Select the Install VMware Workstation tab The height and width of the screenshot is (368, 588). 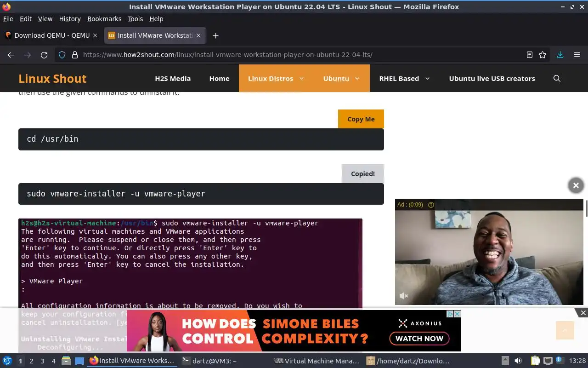(155, 35)
